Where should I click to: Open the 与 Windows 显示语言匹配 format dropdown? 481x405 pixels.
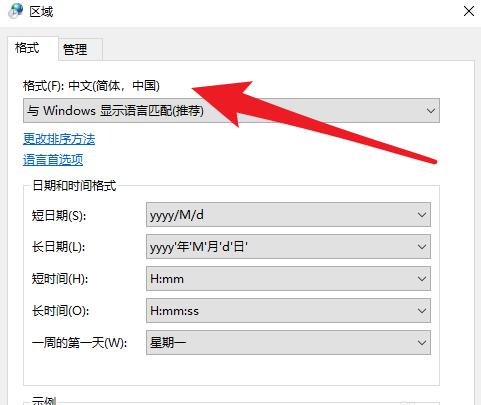pos(231,110)
